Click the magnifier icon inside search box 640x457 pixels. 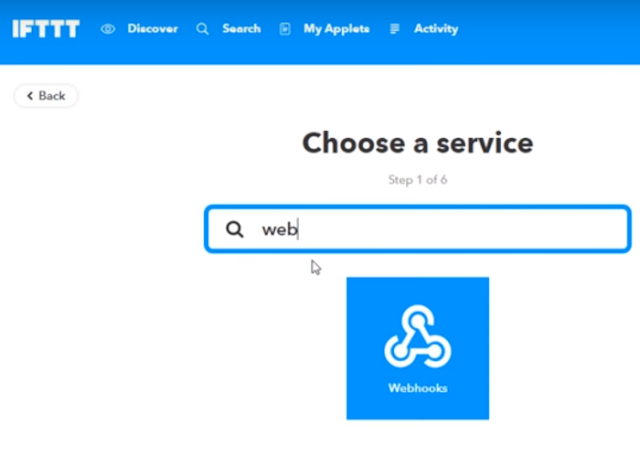[x=235, y=229]
